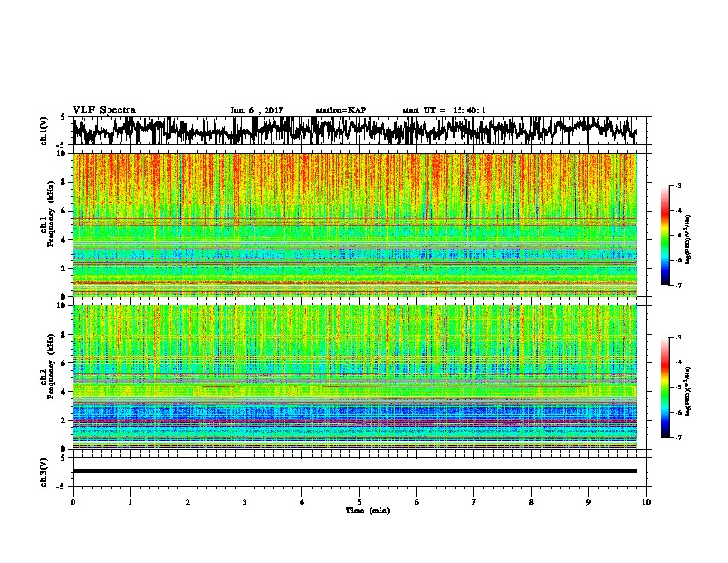The width and height of the screenshot is (728, 563).
Task: Click the ch.1 color scale bar
Action: point(665,236)
